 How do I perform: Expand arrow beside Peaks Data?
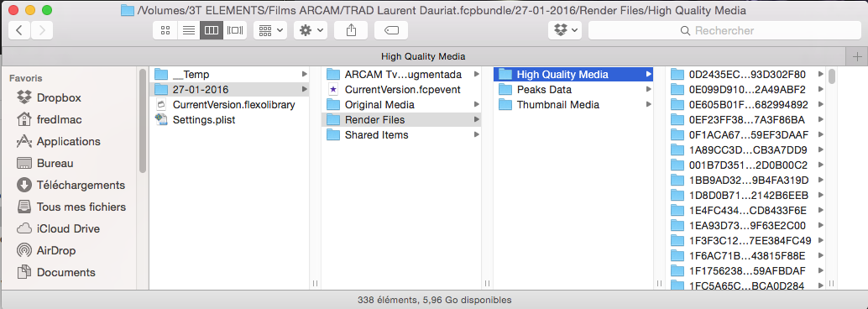point(648,89)
